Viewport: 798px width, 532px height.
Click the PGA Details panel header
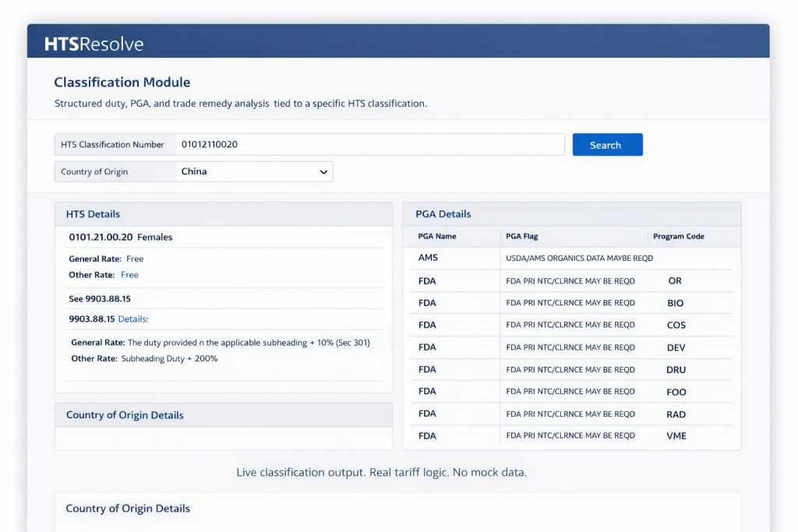pyautogui.click(x=443, y=214)
